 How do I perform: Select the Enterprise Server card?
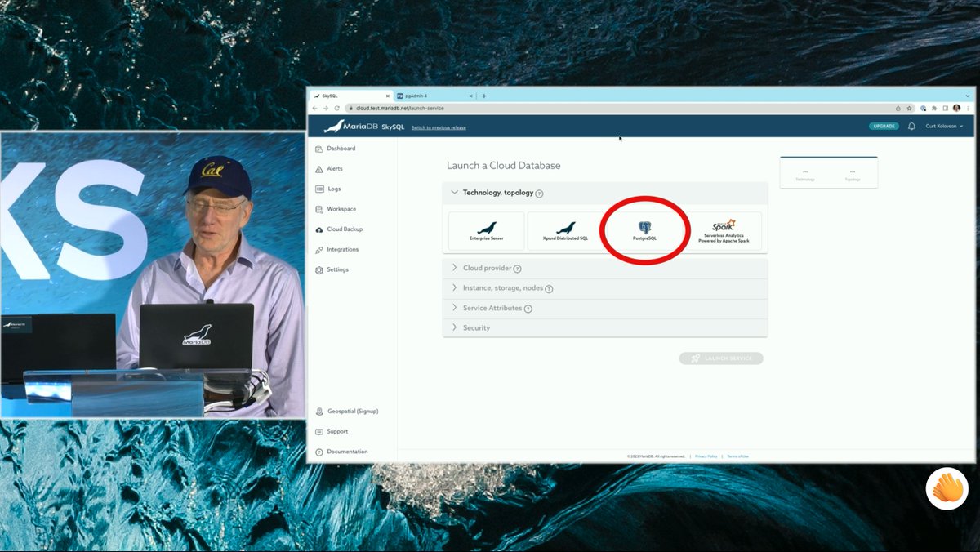click(487, 231)
